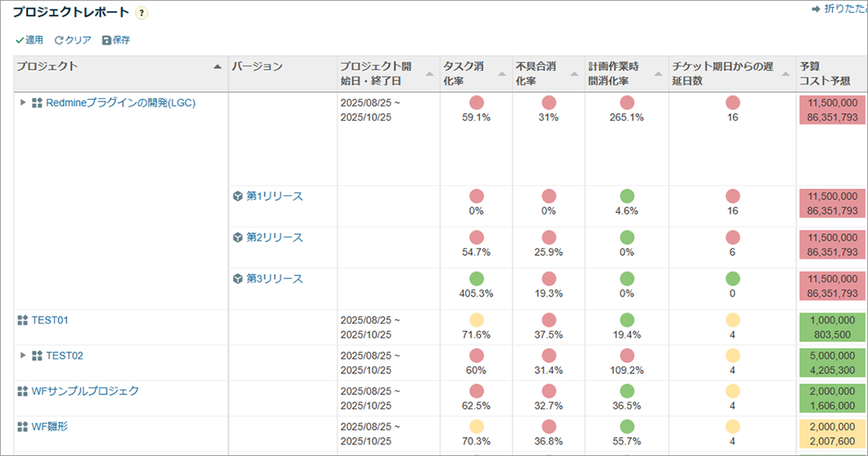
Task: Expand the Redmineプラグインの開発(LGC) tree row
Action: 22,103
